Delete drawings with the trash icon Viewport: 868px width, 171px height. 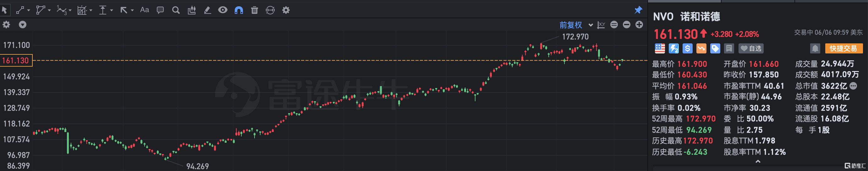pyautogui.click(x=255, y=10)
